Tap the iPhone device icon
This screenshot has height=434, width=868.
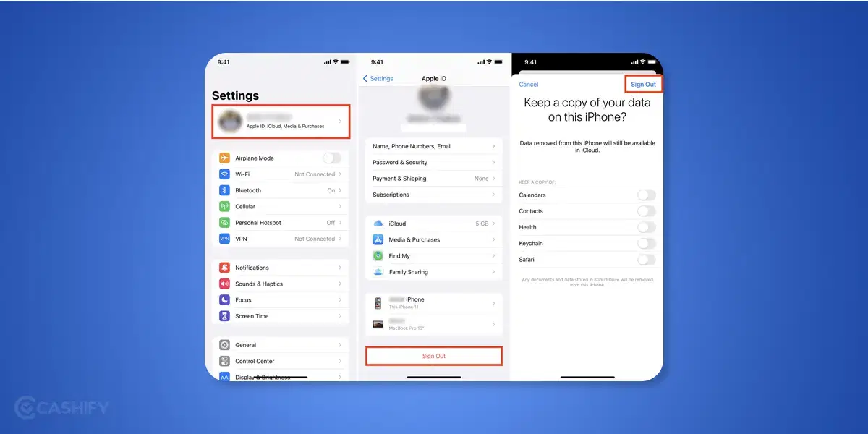tap(378, 302)
